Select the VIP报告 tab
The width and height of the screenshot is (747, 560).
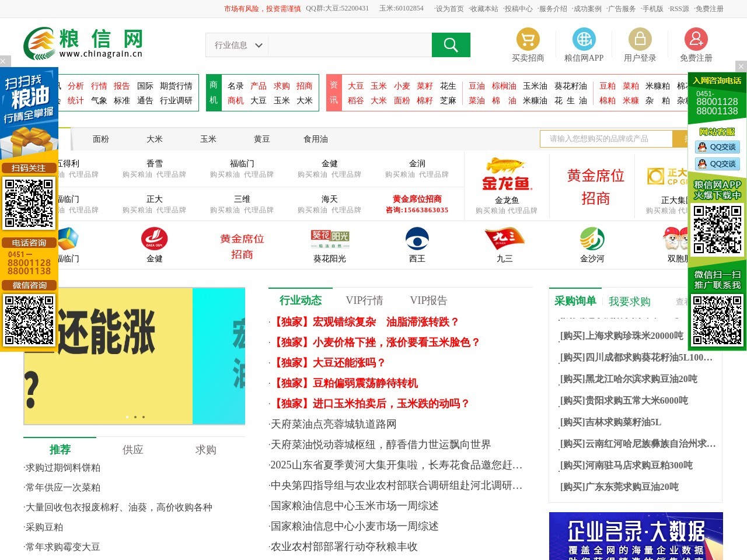click(x=428, y=300)
